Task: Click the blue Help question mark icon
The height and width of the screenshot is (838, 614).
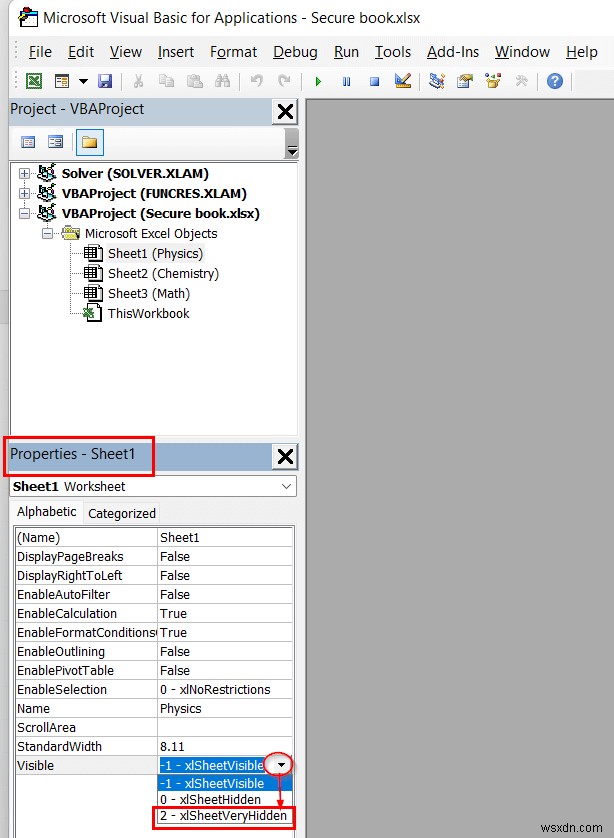Action: coord(555,81)
